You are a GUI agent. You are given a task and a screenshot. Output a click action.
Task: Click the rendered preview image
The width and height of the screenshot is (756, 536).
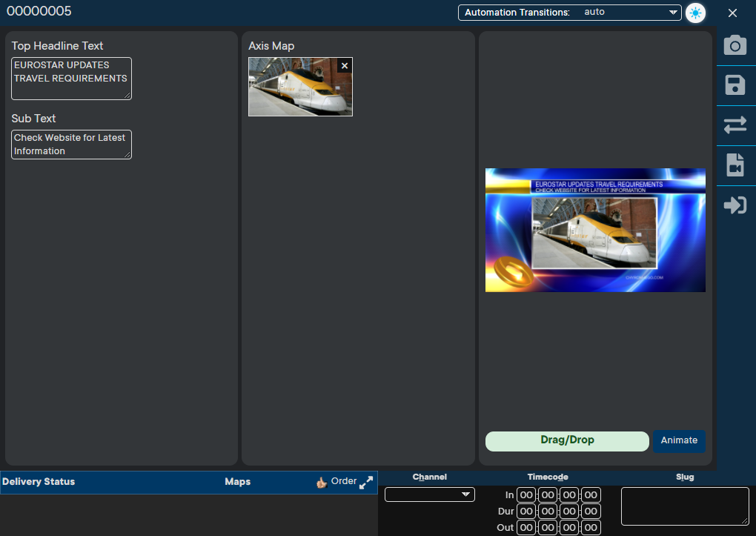coord(595,230)
